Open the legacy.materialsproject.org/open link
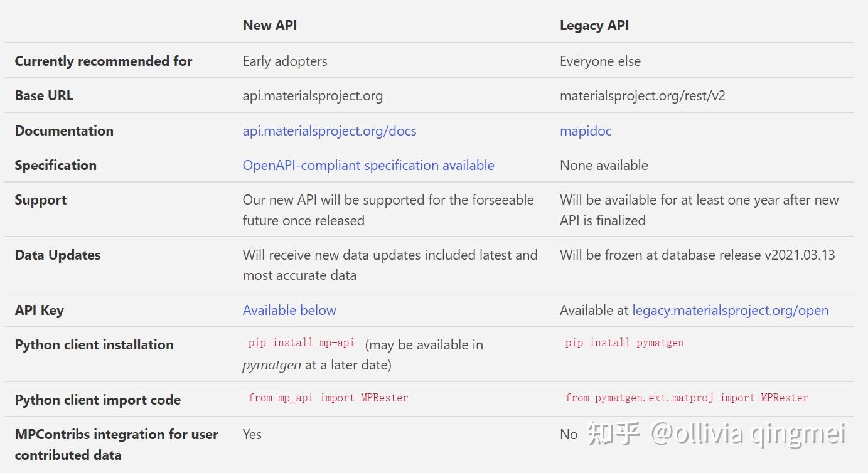 (730, 310)
